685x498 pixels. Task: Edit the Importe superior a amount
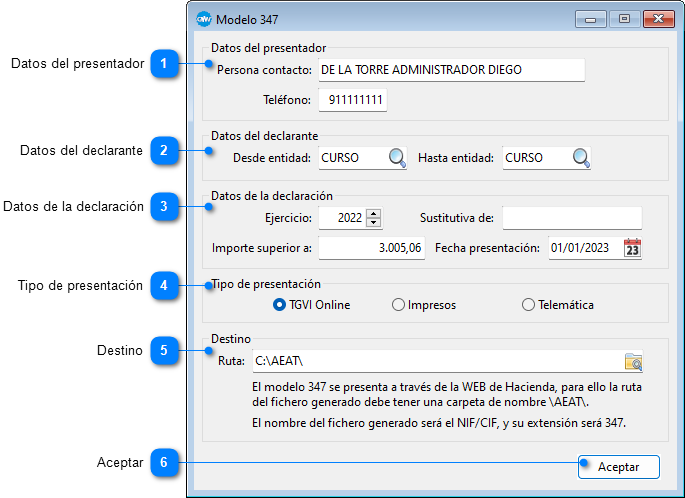click(x=371, y=248)
